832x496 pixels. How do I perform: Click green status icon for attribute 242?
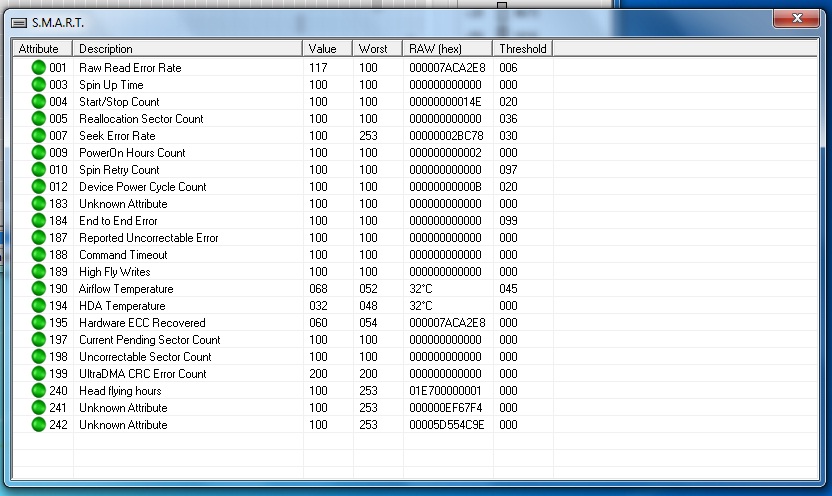[39, 424]
